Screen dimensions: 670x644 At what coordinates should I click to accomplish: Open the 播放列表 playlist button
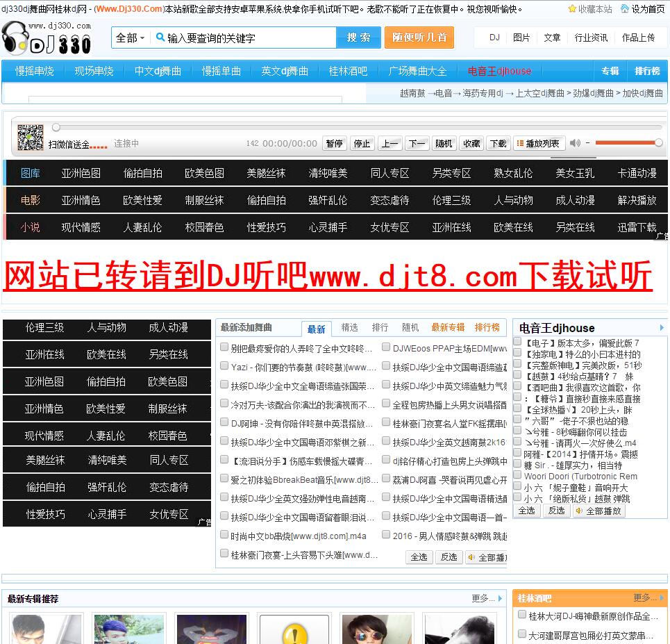(x=538, y=143)
